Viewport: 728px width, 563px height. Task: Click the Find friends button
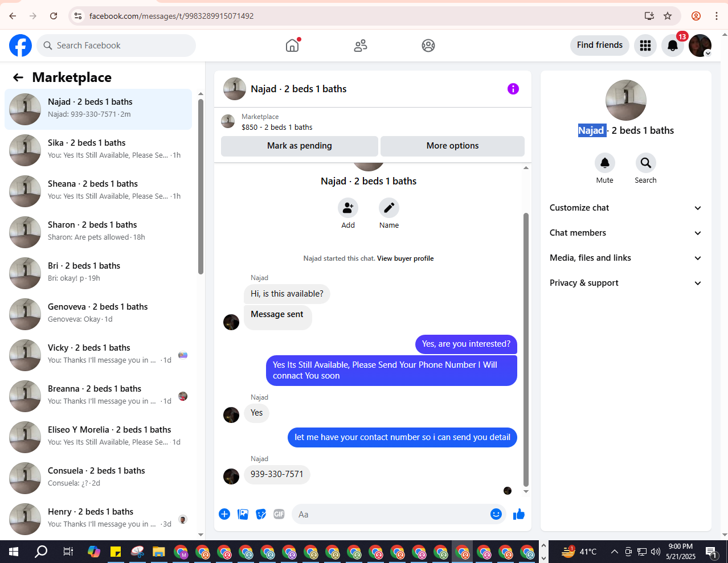pos(600,45)
